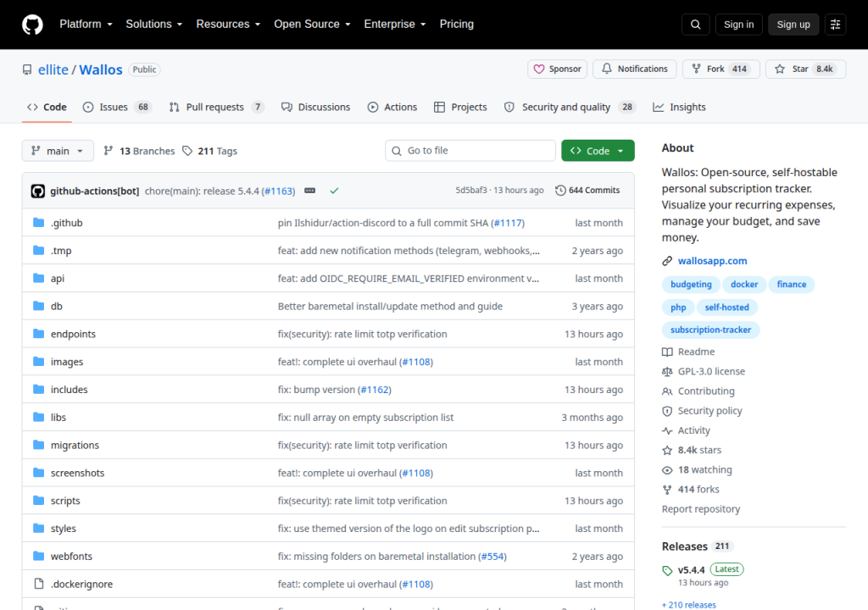Screen dimensions: 868x610
Task: Expand the Solutions menu
Action: [x=154, y=25]
